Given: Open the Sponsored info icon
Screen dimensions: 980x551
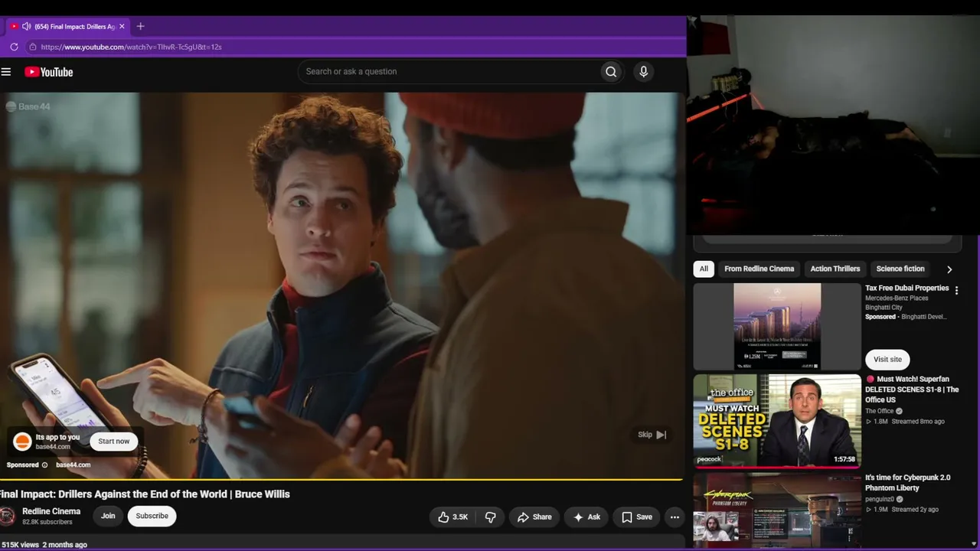Looking at the screenshot, I should tap(44, 465).
